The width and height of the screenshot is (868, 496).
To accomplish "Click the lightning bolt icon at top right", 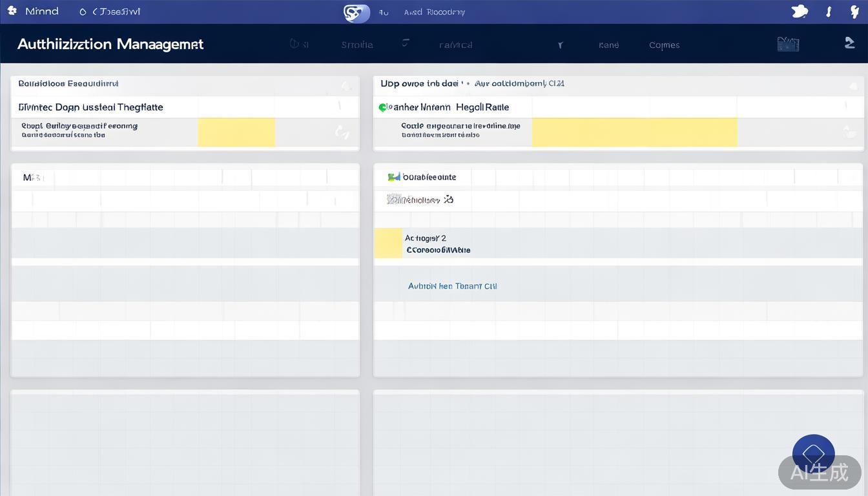I will pos(853,12).
